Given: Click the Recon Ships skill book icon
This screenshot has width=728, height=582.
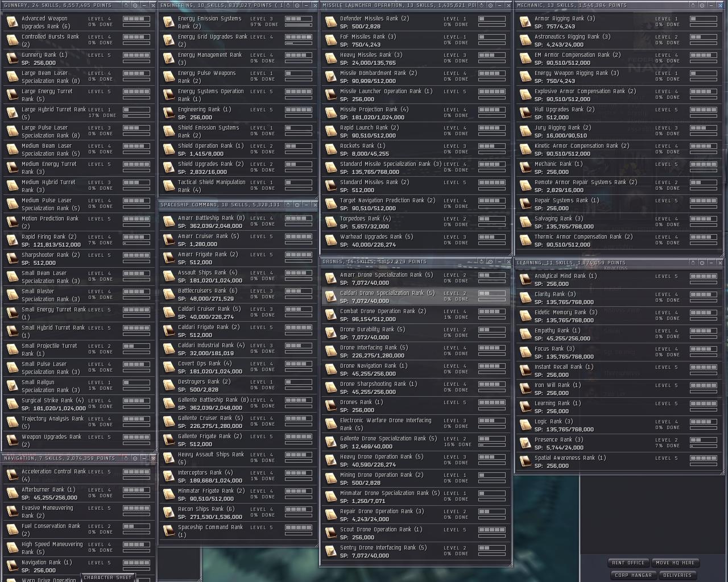Looking at the screenshot, I should point(168,513).
